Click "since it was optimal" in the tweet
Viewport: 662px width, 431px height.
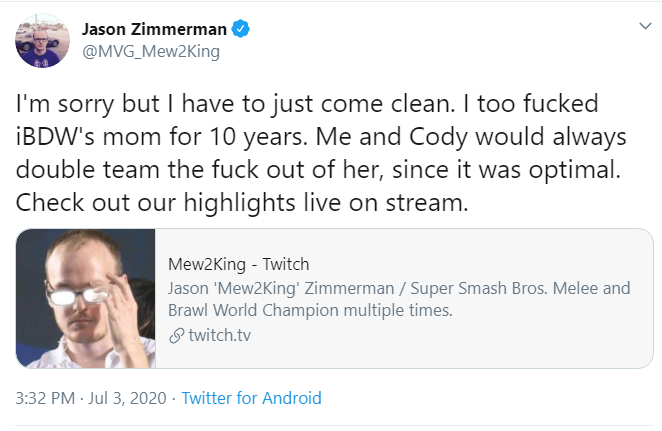pyautogui.click(x=531, y=170)
